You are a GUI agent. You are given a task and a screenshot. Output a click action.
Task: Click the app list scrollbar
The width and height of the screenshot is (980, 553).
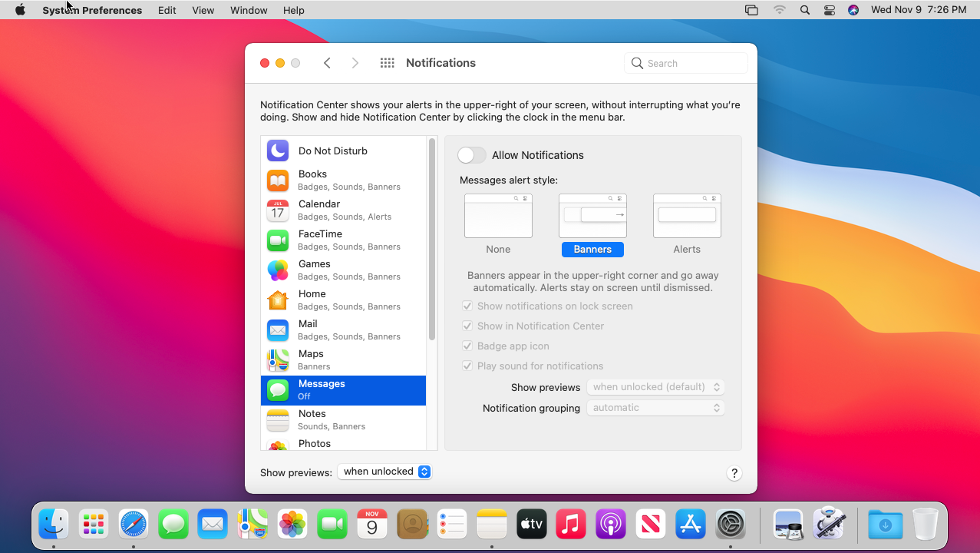(432, 240)
